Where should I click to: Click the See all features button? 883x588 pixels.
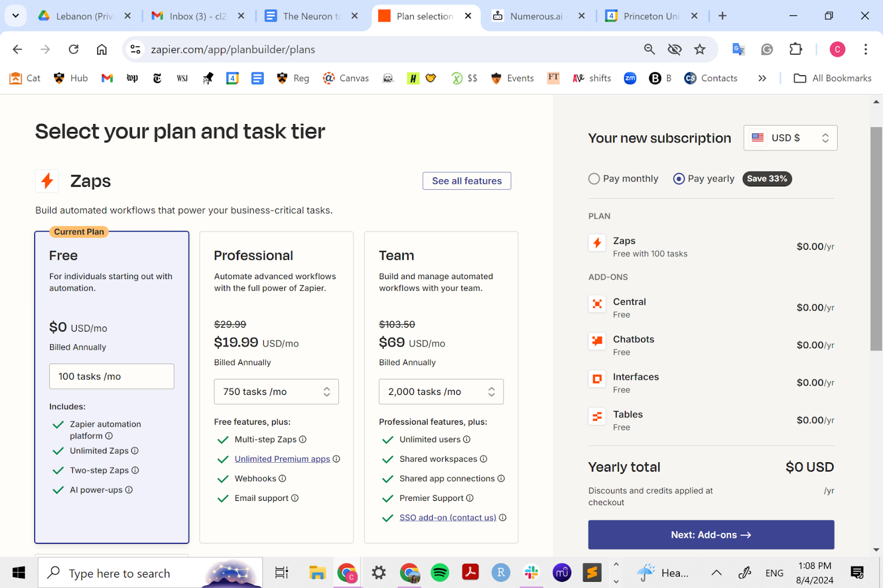click(x=467, y=181)
